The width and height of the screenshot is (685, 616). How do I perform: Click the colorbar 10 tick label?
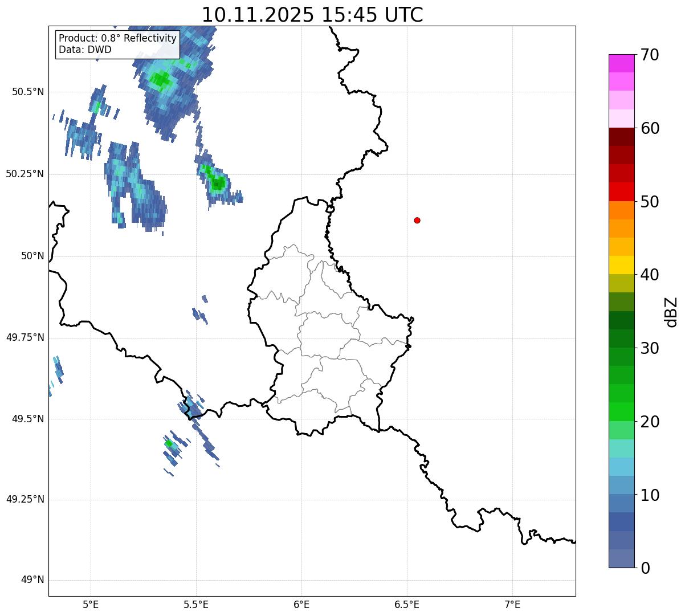650,495
